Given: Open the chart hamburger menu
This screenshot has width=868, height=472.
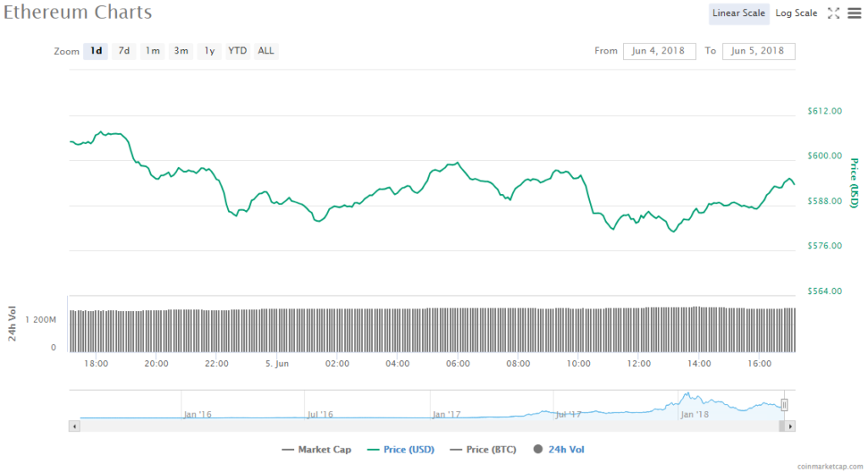Looking at the screenshot, I should pyautogui.click(x=854, y=13).
